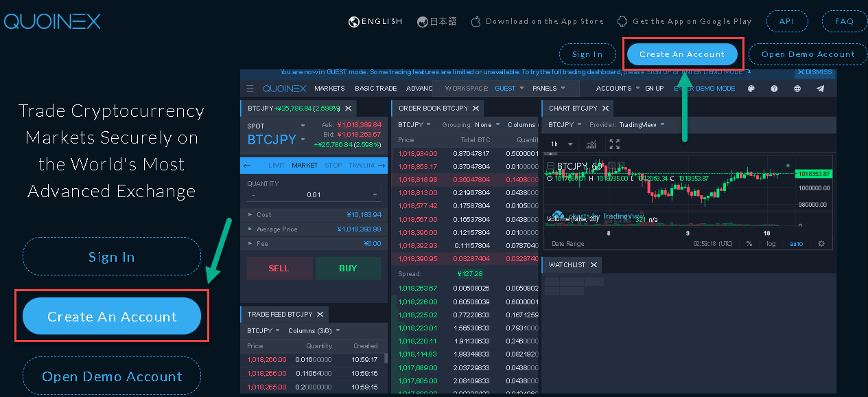Click the large Sign In button on left

pos(112,257)
